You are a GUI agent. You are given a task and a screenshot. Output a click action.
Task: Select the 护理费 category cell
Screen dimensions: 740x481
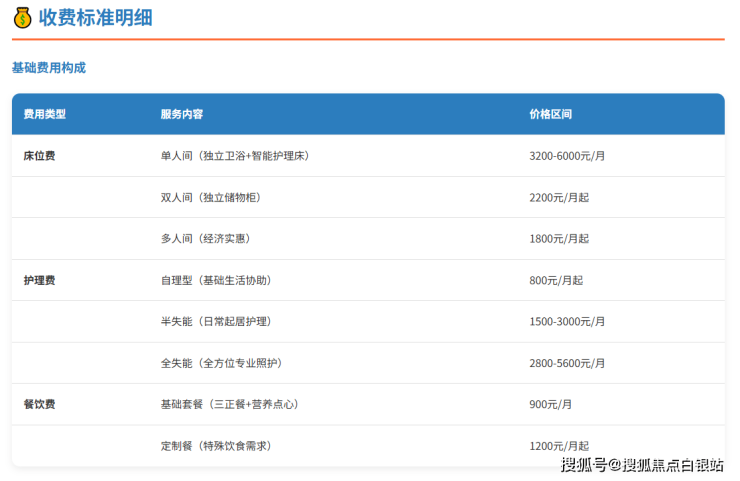click(39, 281)
